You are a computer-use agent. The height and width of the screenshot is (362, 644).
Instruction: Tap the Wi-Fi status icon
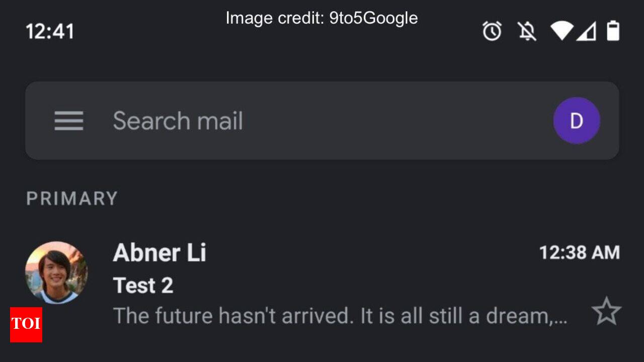tap(561, 31)
